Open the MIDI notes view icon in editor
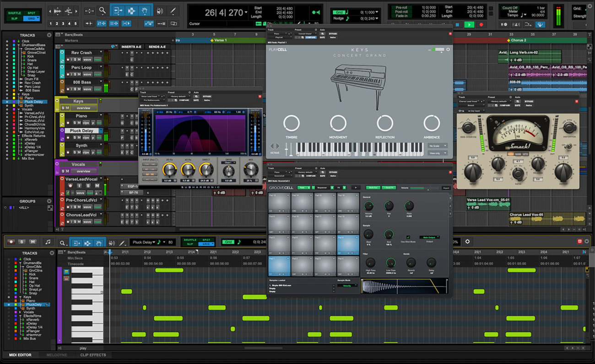 [48, 242]
